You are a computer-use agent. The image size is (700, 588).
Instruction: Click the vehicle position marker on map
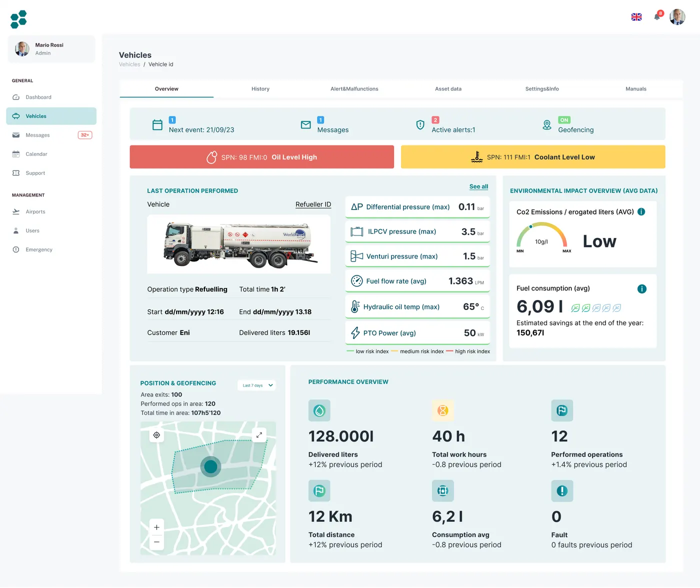pos(211,466)
